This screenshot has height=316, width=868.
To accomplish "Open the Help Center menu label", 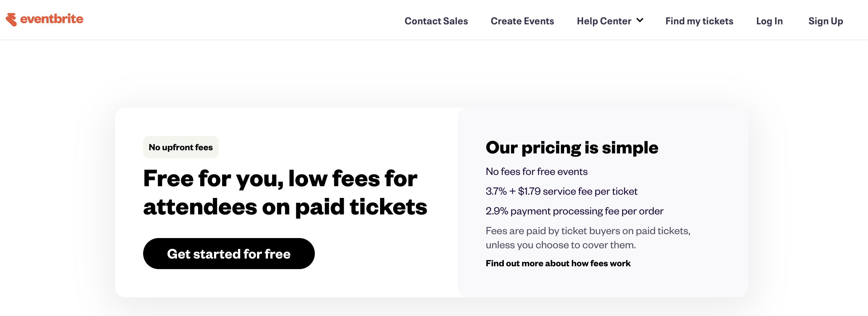I will click(x=604, y=21).
